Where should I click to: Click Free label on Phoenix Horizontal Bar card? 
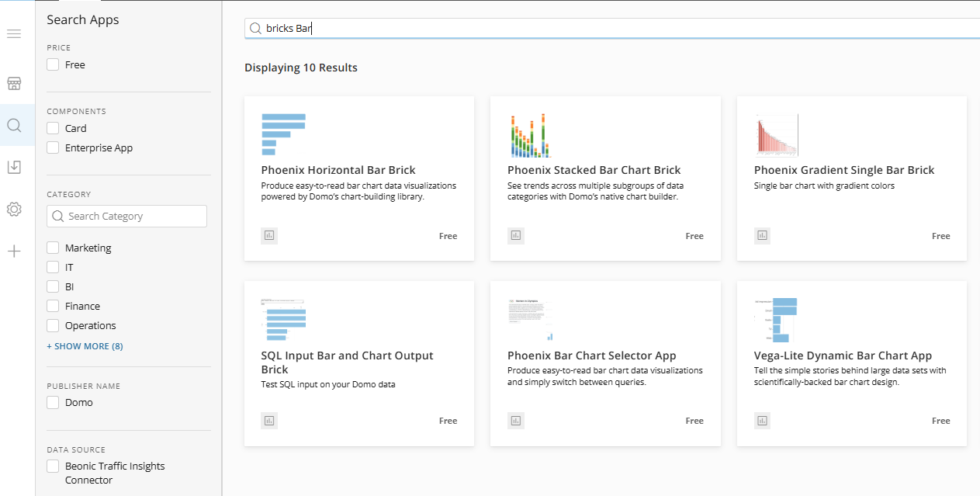[448, 236]
